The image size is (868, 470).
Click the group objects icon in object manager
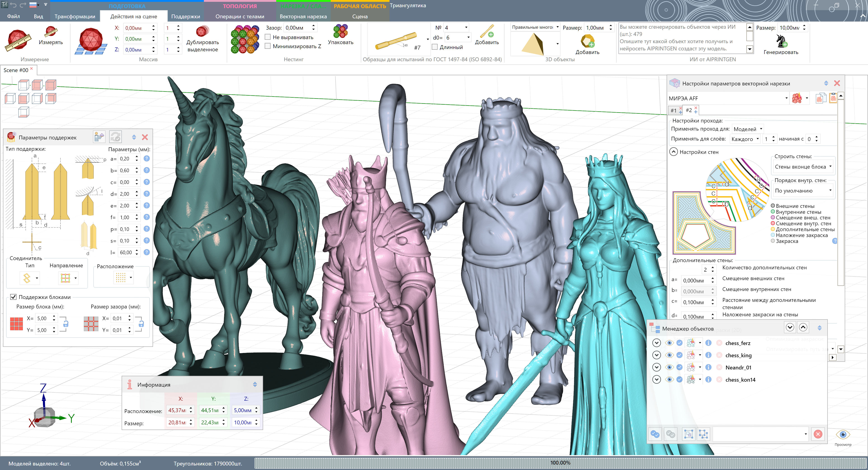click(x=688, y=434)
